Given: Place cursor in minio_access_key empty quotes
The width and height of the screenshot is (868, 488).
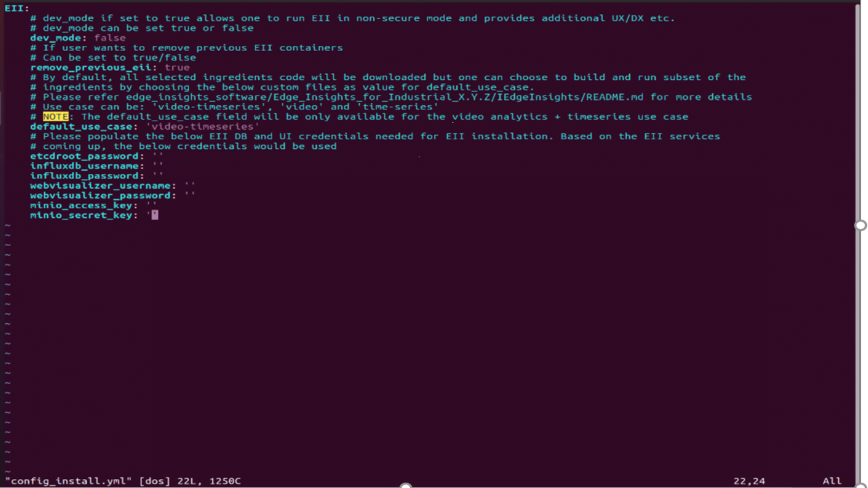Looking at the screenshot, I should pyautogui.click(x=151, y=205).
